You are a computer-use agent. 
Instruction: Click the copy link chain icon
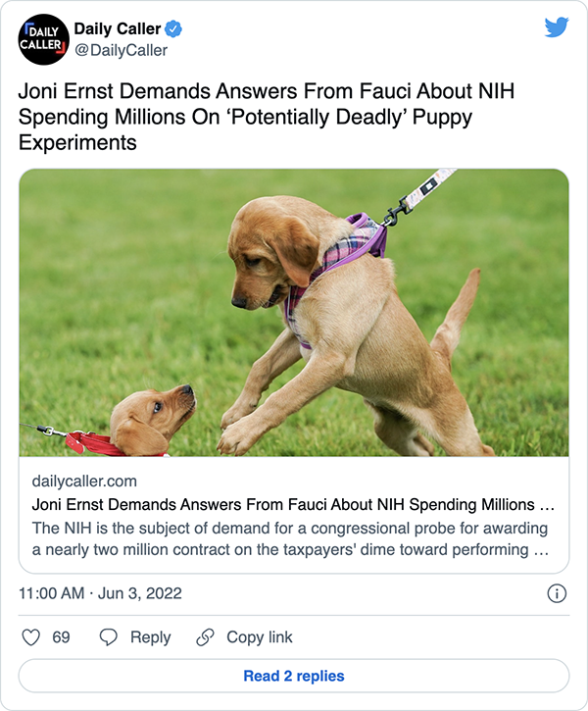point(205,637)
